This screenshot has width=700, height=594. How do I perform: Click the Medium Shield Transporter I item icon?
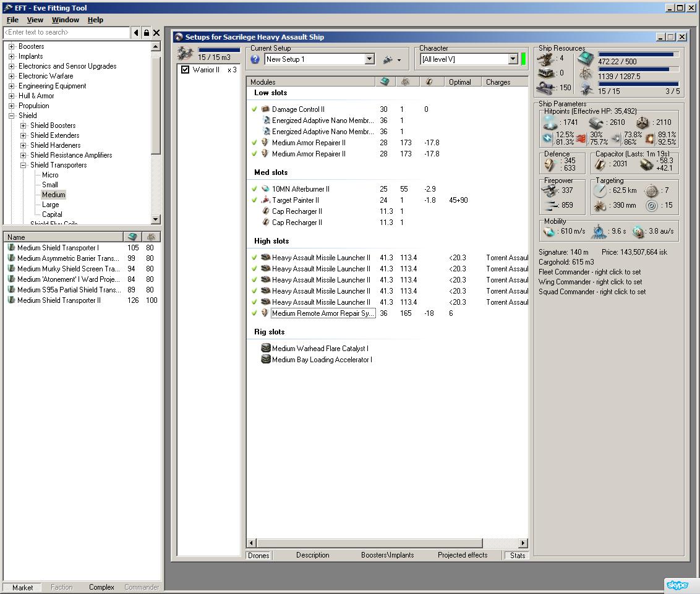(12, 247)
